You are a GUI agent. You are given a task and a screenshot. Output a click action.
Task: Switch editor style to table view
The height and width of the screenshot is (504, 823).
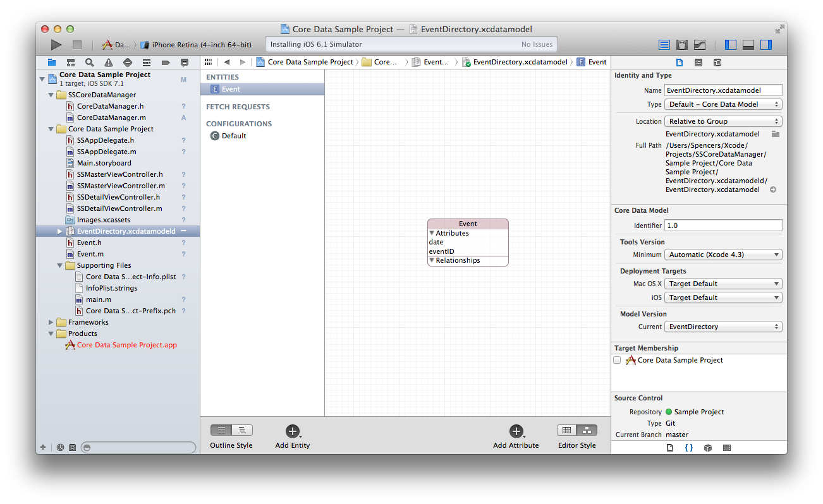pos(567,430)
